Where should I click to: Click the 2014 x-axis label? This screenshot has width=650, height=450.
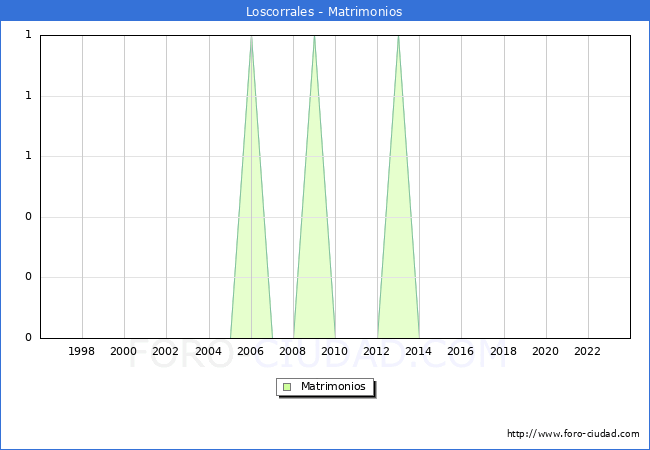click(419, 351)
